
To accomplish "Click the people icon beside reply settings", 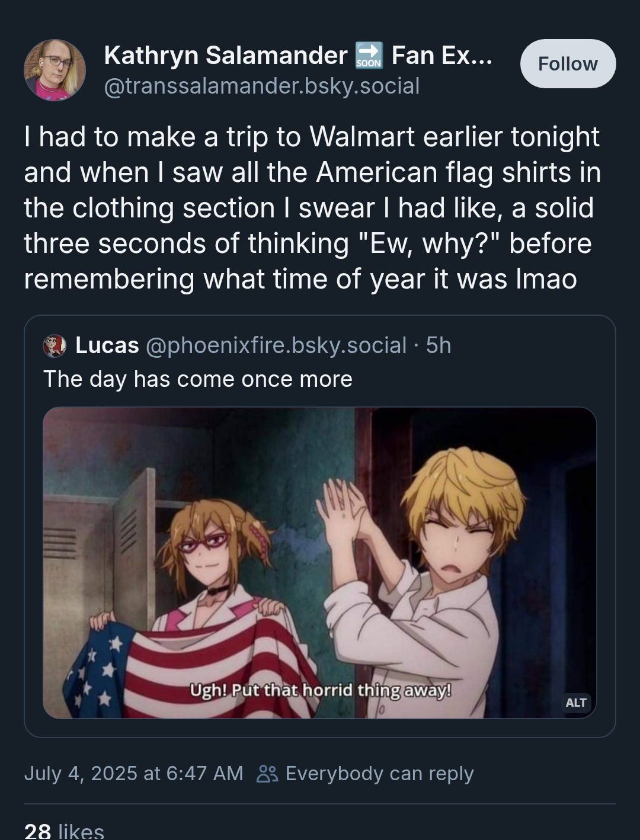I will 267,774.
